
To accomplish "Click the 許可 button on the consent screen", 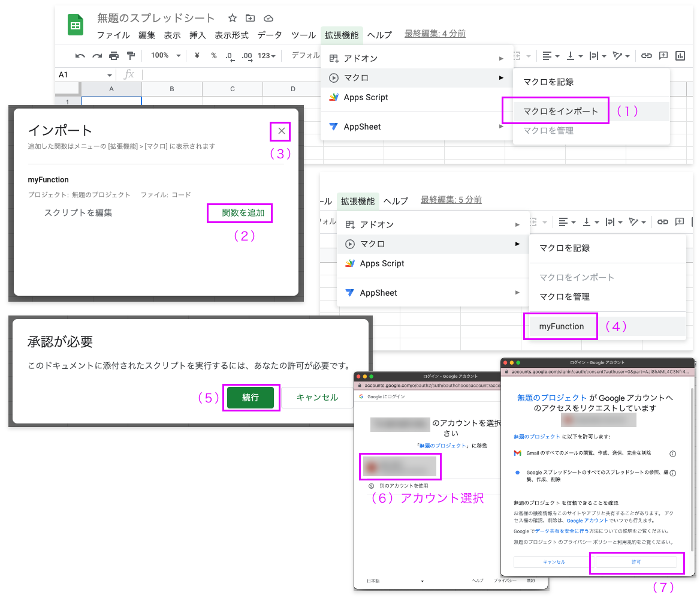I will [x=636, y=562].
